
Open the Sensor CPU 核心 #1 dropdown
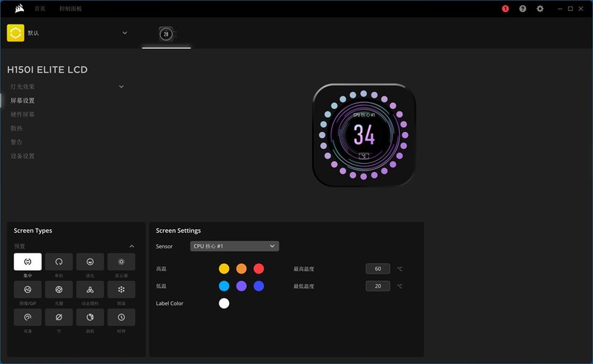(234, 246)
